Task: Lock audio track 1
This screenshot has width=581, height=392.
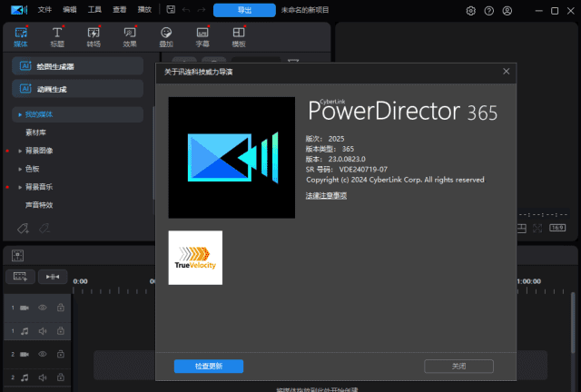Action: click(61, 331)
